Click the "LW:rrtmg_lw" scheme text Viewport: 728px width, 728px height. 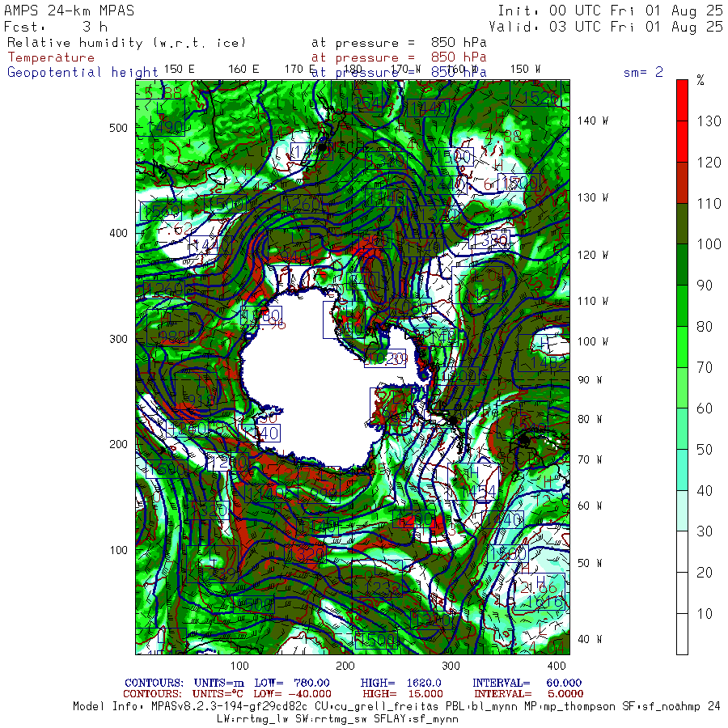pyautogui.click(x=252, y=719)
